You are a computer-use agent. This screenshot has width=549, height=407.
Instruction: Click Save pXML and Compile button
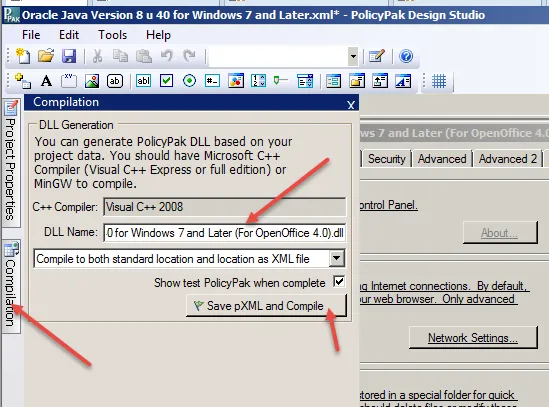(266, 305)
